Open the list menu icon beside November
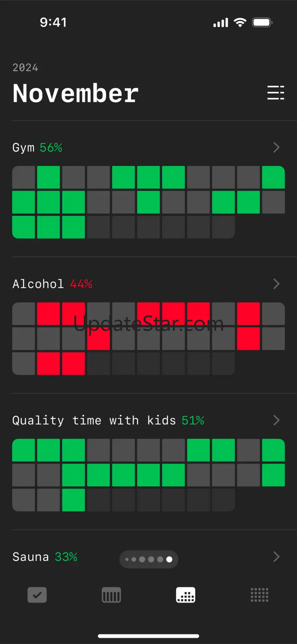The height and width of the screenshot is (644, 297). [276, 93]
